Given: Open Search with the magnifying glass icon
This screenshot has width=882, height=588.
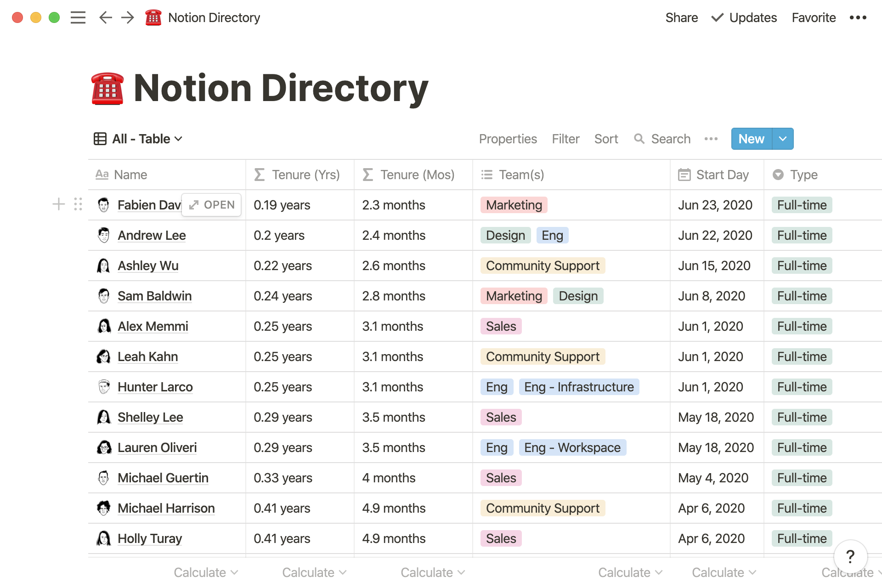Looking at the screenshot, I should [639, 139].
